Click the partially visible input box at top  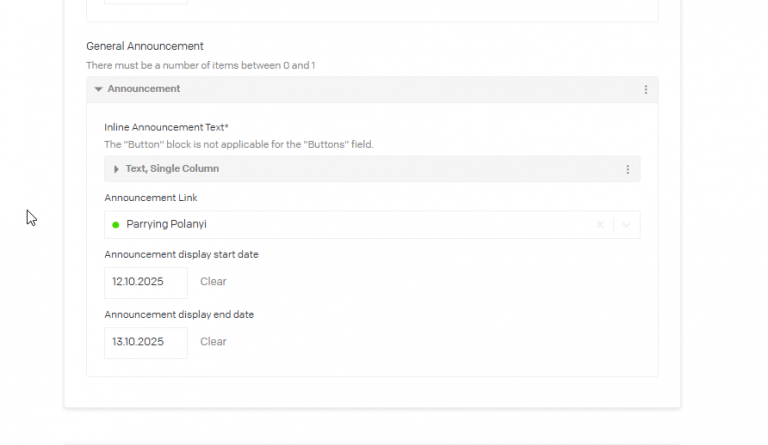coord(145,2)
